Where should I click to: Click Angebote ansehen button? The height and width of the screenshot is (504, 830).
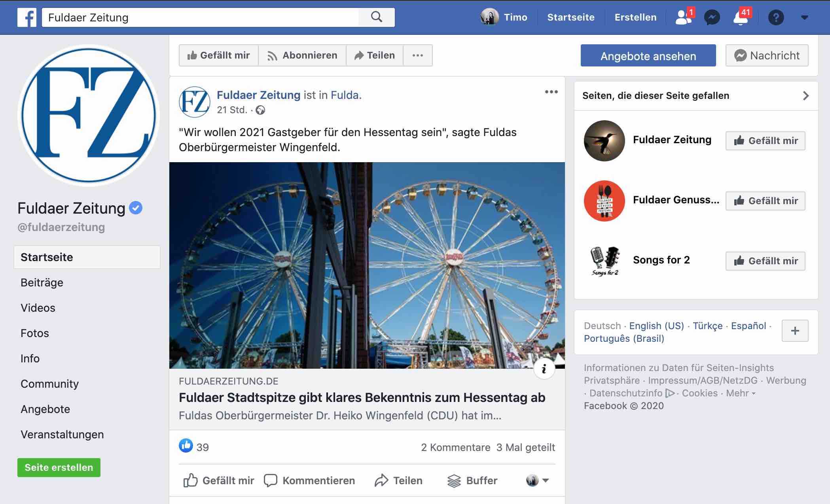point(648,56)
